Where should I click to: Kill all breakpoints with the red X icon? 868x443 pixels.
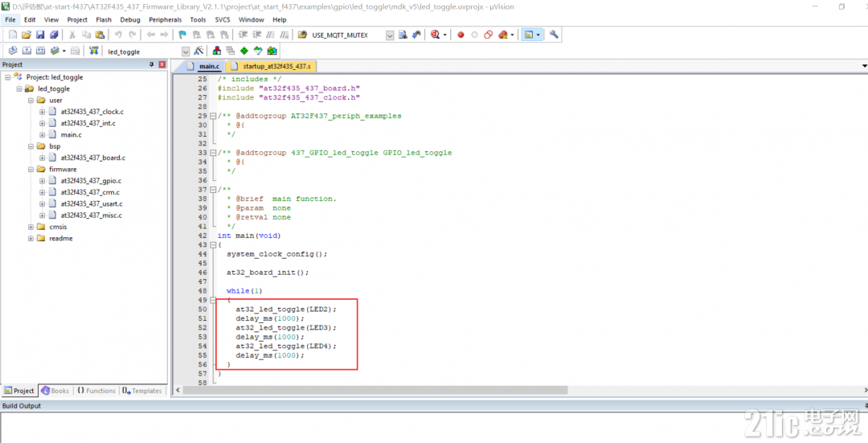[x=502, y=35]
